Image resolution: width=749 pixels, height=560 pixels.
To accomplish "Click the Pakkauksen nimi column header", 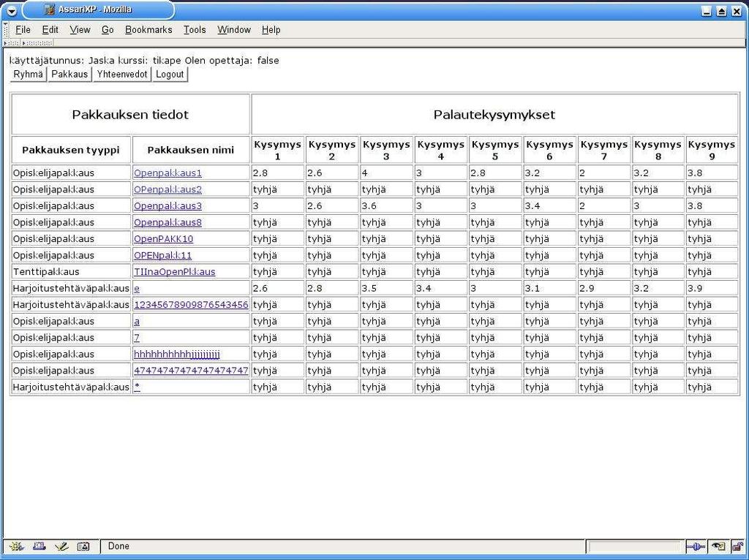I will [x=191, y=150].
